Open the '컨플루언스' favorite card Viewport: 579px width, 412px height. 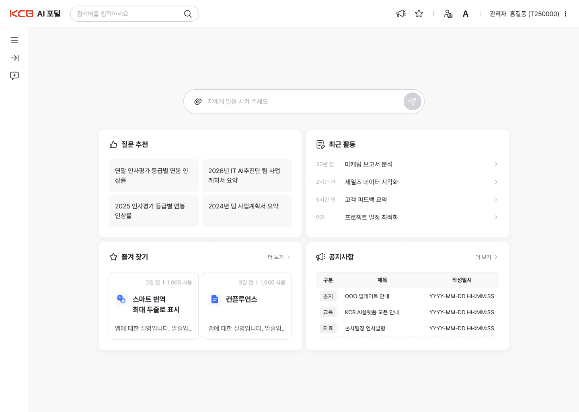[x=247, y=306]
